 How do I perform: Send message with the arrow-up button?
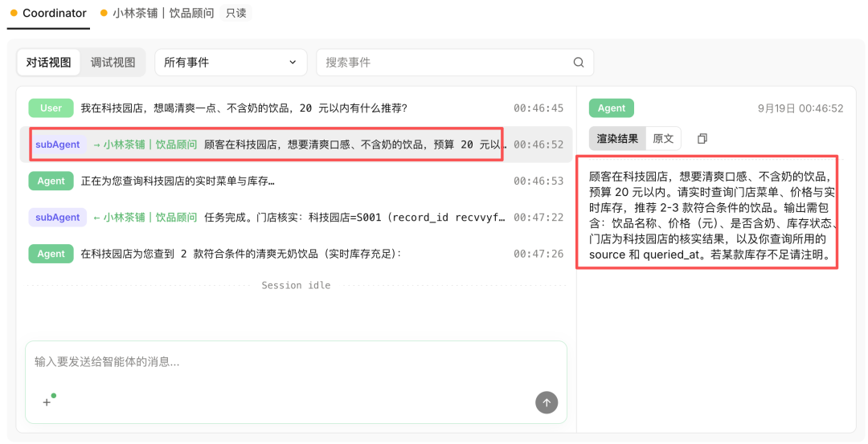click(547, 402)
